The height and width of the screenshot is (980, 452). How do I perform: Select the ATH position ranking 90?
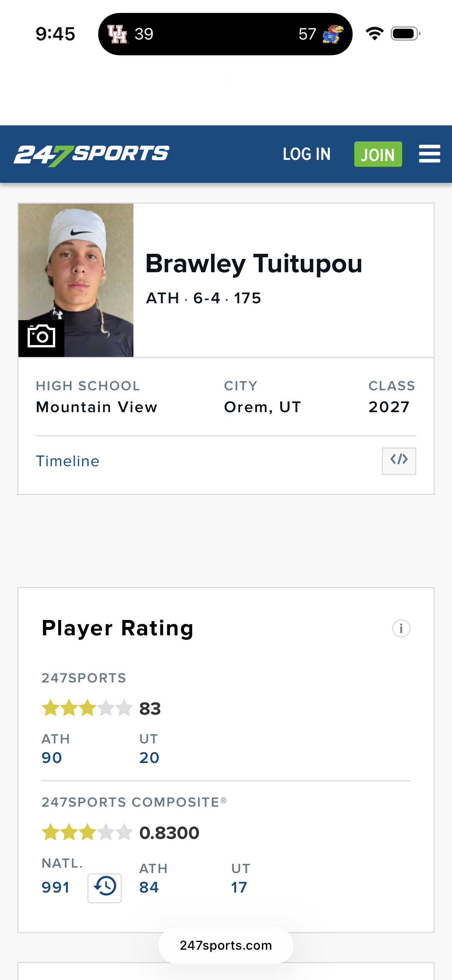pos(52,758)
